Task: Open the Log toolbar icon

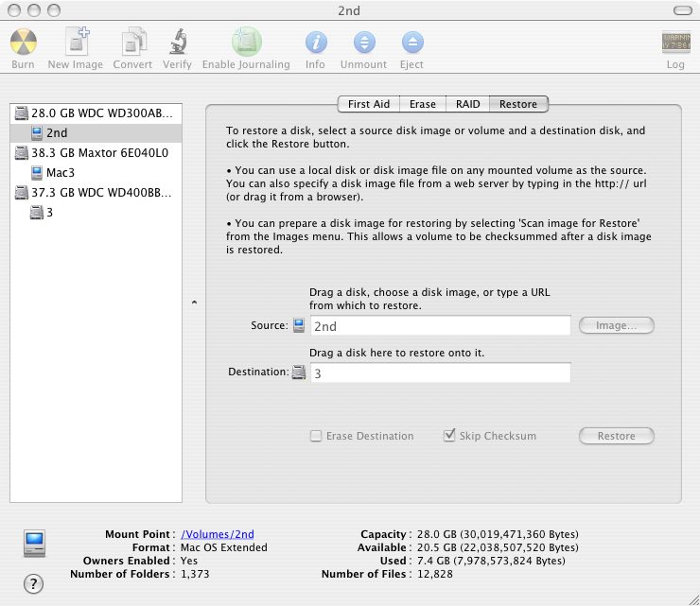Action: pos(676,43)
